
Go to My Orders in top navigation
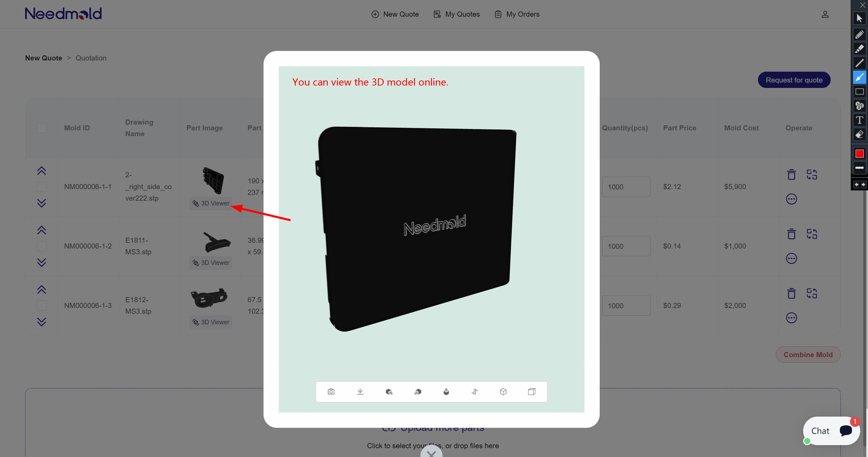click(517, 14)
